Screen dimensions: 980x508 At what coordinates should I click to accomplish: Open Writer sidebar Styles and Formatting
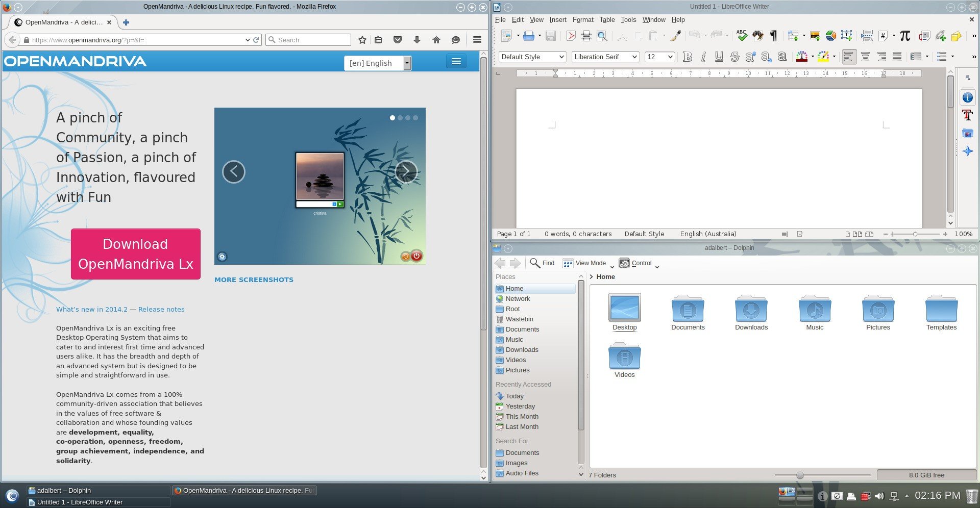967,115
